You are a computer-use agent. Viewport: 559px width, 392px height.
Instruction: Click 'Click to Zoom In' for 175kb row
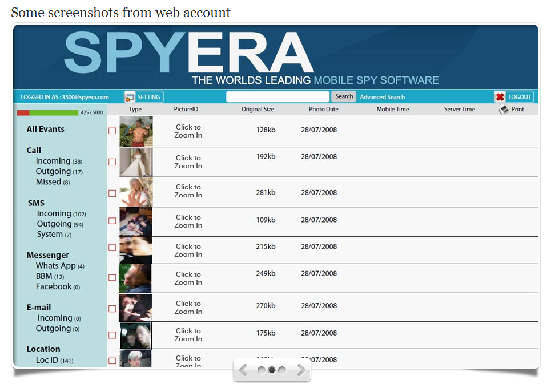pyautogui.click(x=188, y=334)
